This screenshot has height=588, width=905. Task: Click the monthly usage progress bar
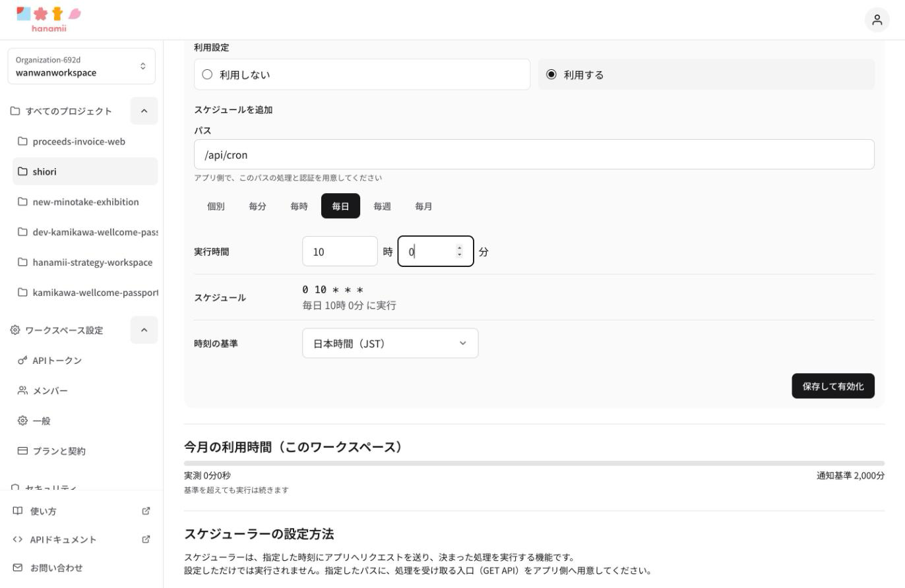click(x=534, y=463)
